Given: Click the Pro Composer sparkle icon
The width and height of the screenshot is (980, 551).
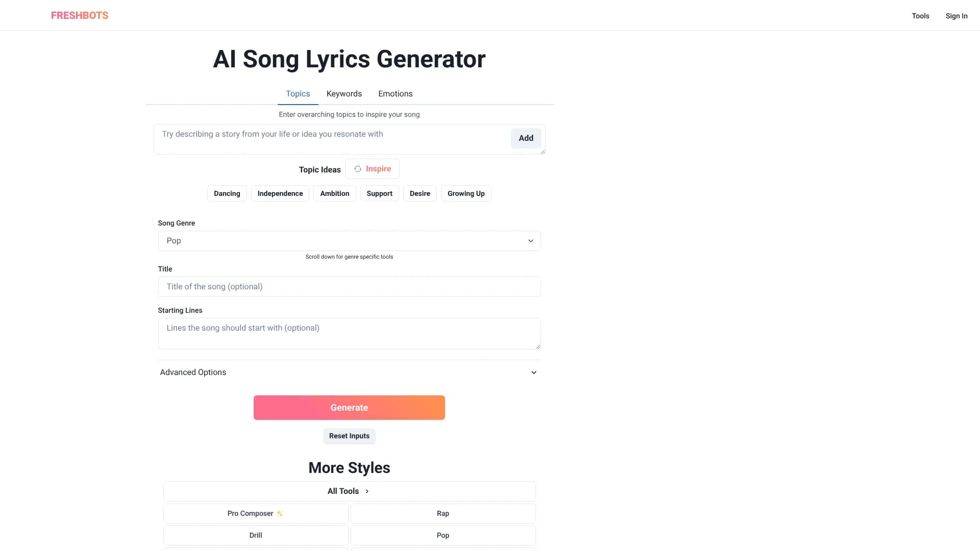Looking at the screenshot, I should 280,514.
